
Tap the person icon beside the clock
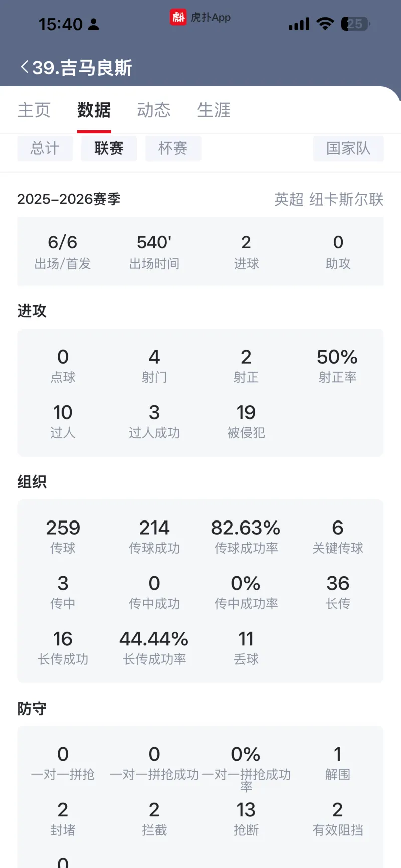coord(94,24)
